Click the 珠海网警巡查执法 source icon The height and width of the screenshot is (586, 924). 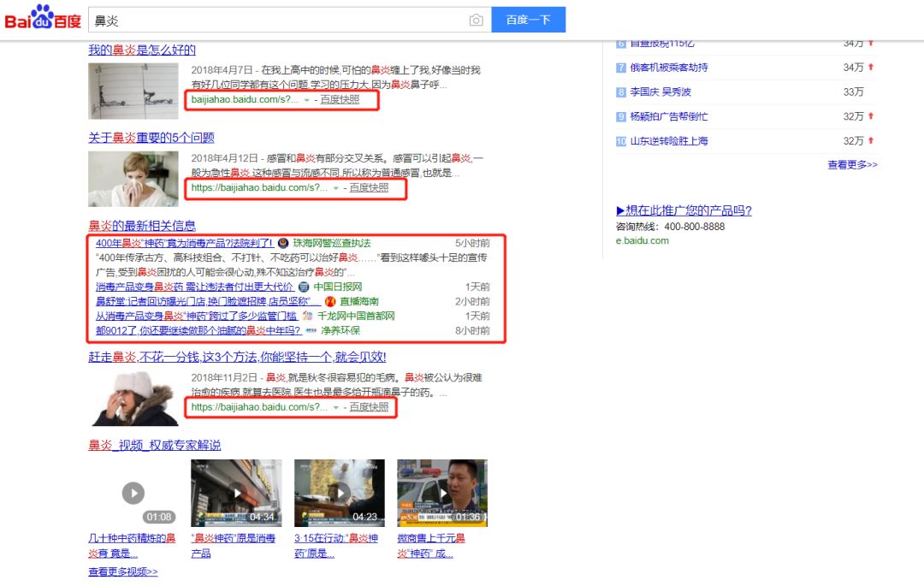[x=283, y=243]
